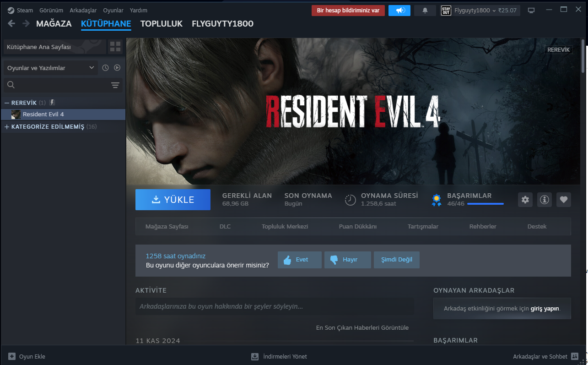Click the 1258 saat oynadınız text
Screen dimensions: 588x365
click(176, 256)
